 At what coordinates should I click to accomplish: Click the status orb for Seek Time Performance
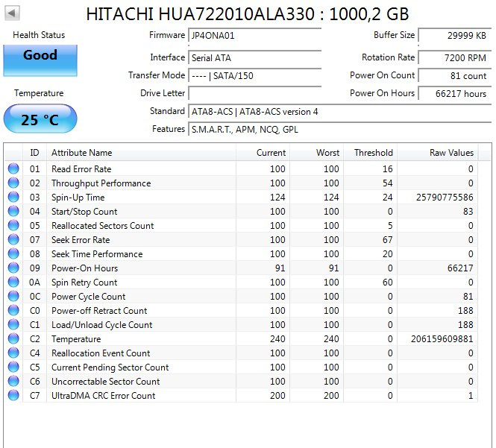(13, 253)
